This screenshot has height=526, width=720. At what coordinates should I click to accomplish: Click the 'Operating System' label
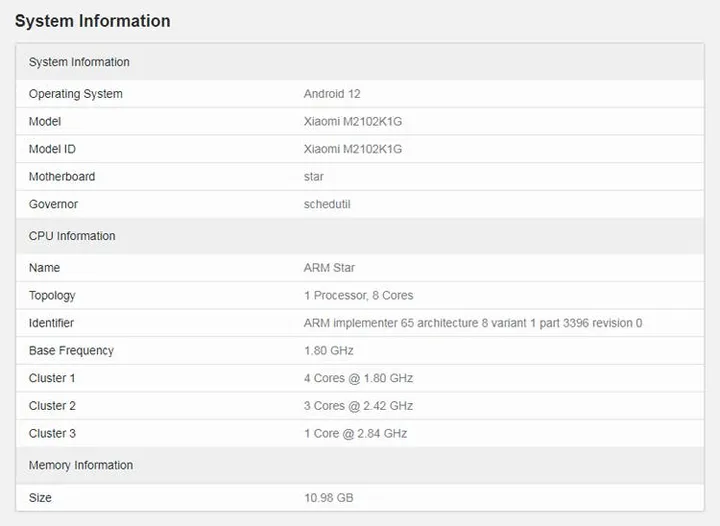tap(76, 94)
